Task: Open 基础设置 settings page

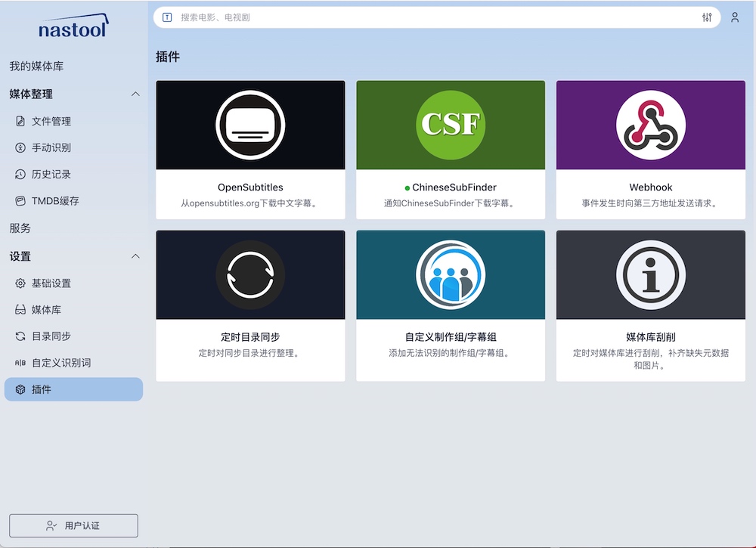Action: 51,283
